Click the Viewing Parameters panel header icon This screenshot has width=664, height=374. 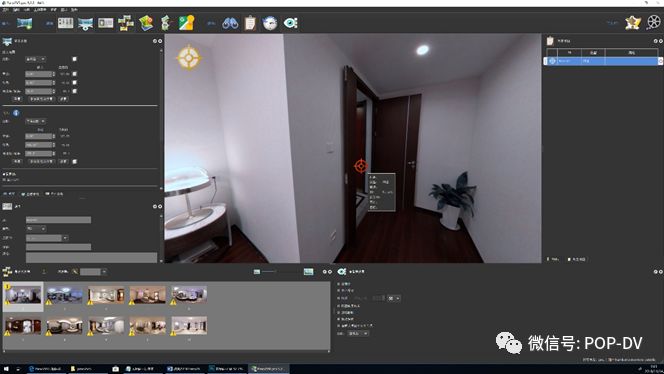click(7, 41)
